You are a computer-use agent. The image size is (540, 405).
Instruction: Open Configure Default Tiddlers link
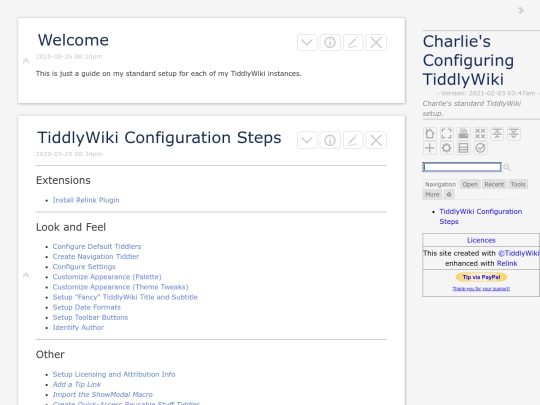point(97,247)
